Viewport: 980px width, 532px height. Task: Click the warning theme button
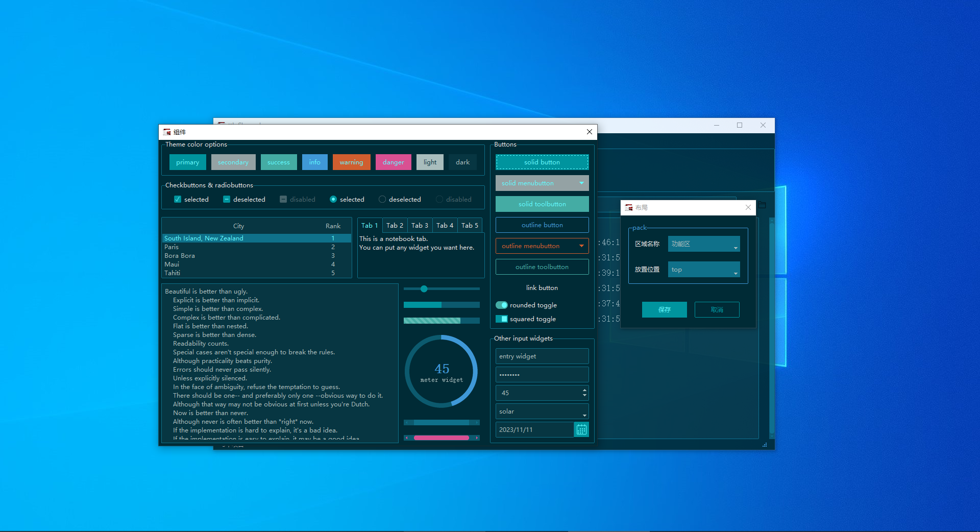click(x=352, y=162)
